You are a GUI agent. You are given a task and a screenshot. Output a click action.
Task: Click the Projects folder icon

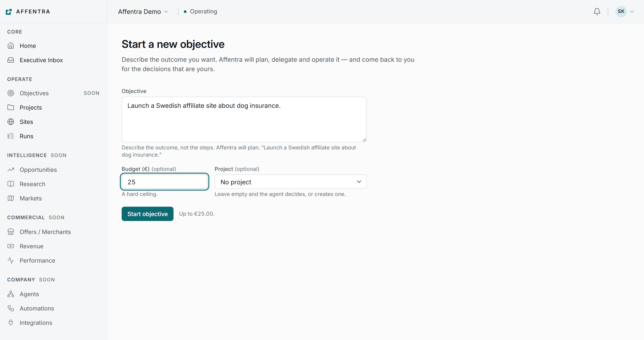(x=11, y=107)
